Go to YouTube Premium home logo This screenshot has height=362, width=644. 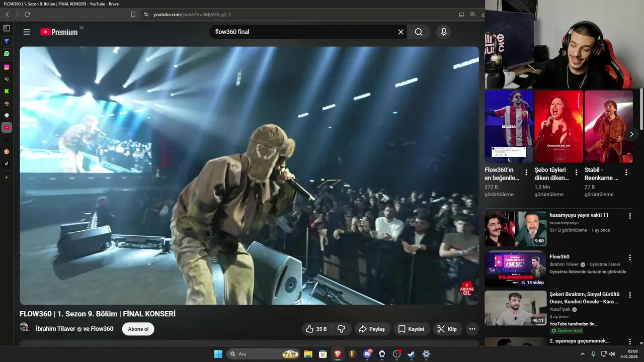[x=59, y=32]
